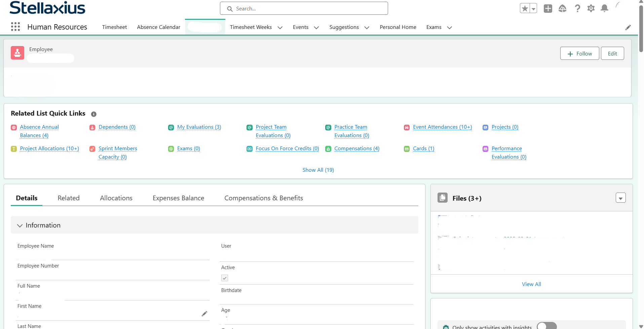Screen dimensions: 644x329
Task: Toggle Only show activities with insights
Action: pos(546,326)
